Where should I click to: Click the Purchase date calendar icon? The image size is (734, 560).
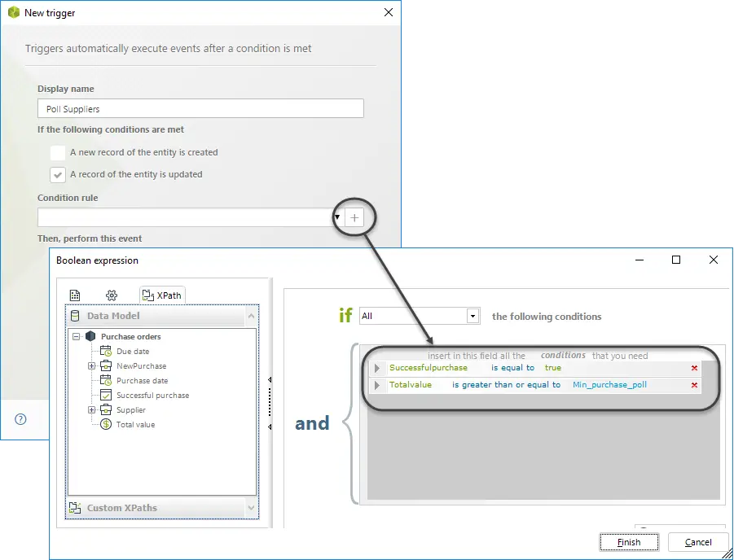pyautogui.click(x=106, y=380)
